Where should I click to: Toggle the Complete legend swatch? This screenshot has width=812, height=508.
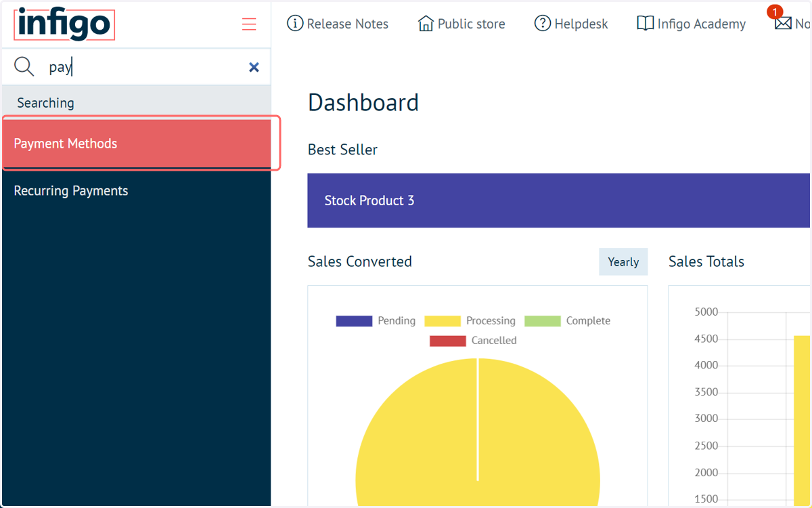543,321
